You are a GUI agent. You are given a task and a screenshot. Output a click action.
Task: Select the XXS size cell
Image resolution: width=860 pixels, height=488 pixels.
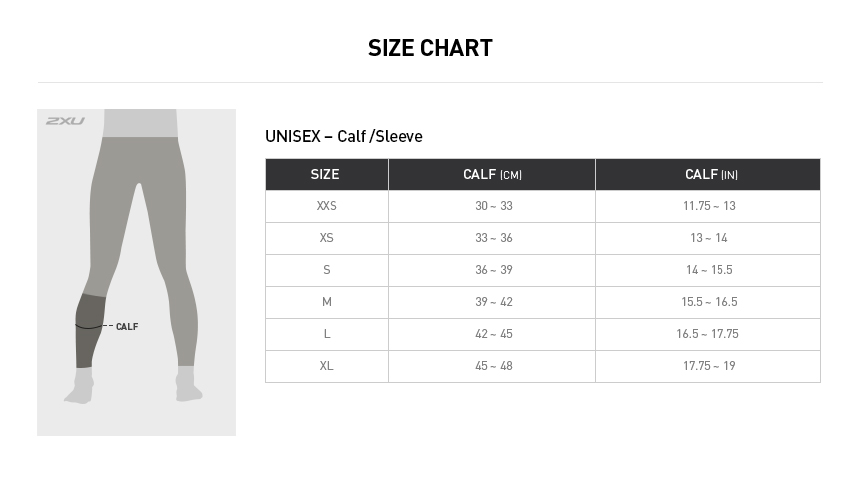[x=326, y=206]
